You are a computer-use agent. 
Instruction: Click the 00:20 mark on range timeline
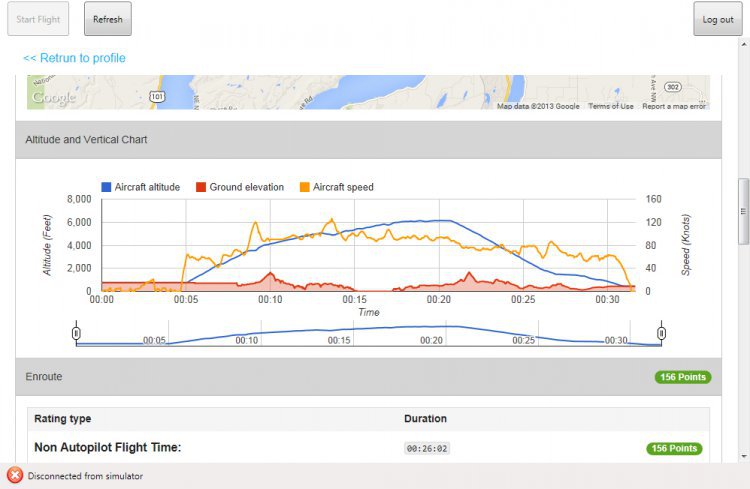431,340
